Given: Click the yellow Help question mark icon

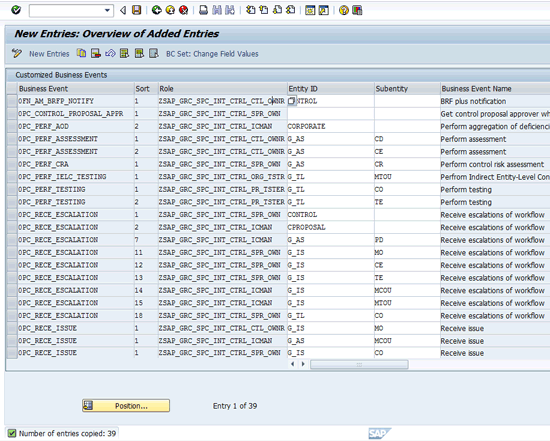Looking at the screenshot, I should (344, 10).
